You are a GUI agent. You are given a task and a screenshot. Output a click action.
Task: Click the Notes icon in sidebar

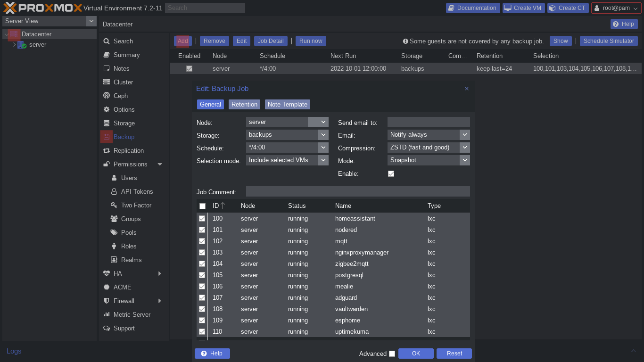[107, 68]
